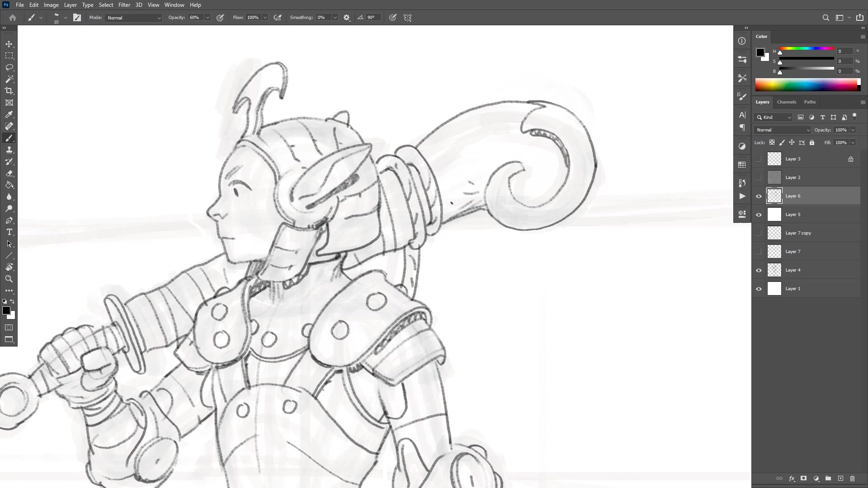The image size is (868, 488).
Task: Open brush blending Mode dropdown
Action: click(133, 18)
